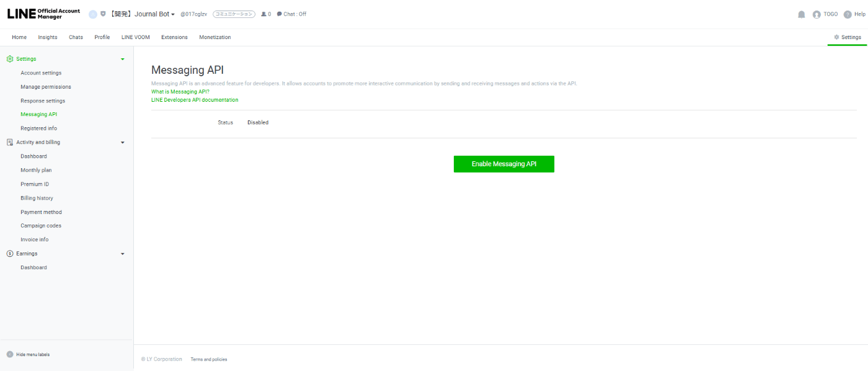
Task: Click the Enable Messaging API button
Action: pyautogui.click(x=504, y=164)
